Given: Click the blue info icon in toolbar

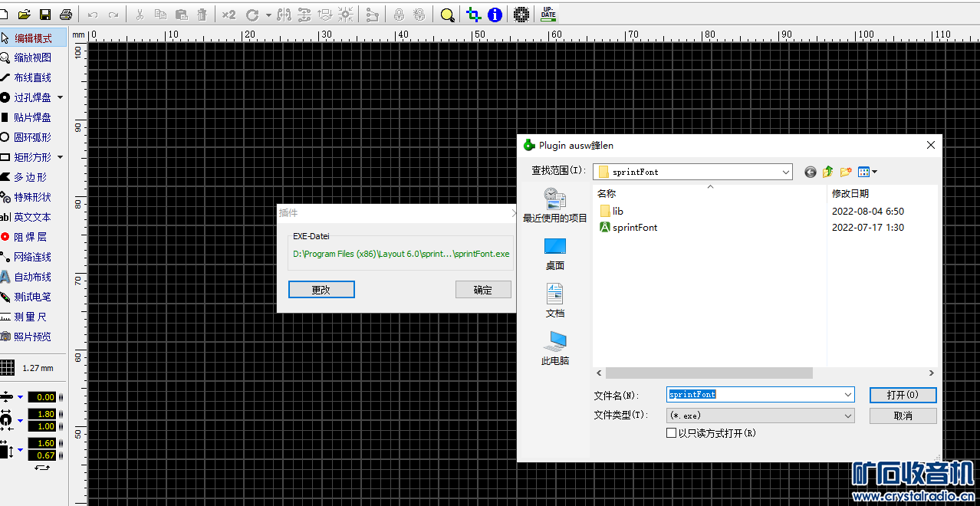Looking at the screenshot, I should pyautogui.click(x=495, y=15).
